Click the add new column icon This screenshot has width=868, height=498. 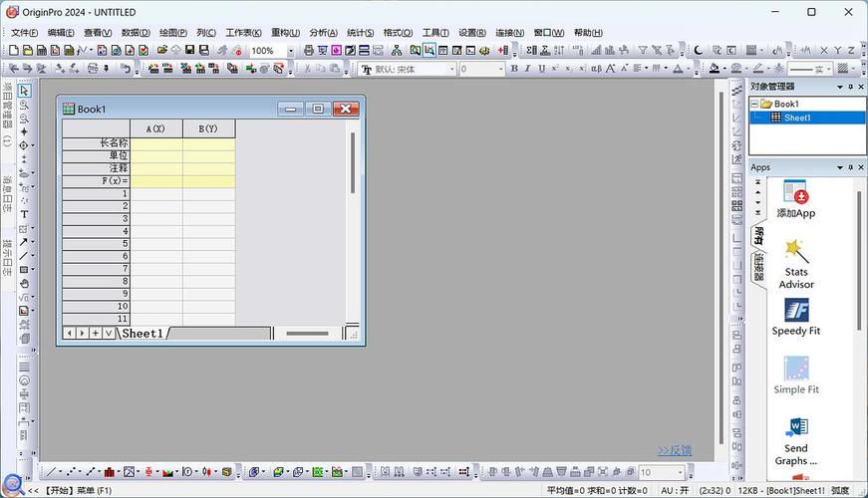502,51
